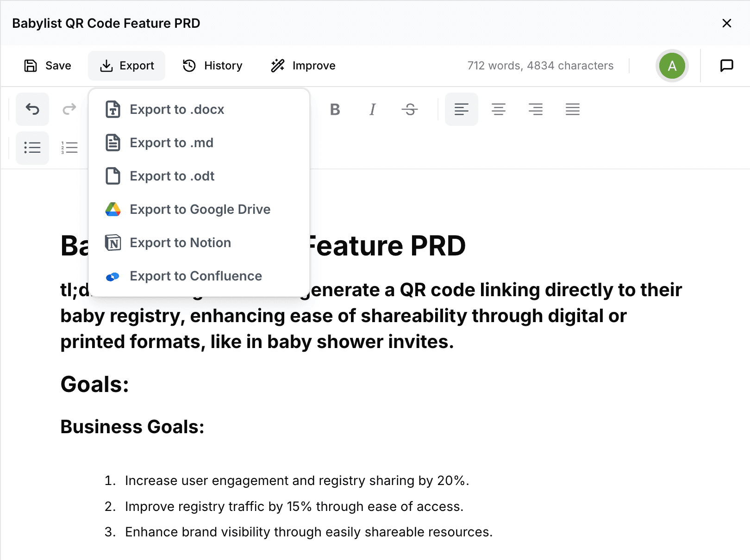This screenshot has height=560, width=750.
Task: Select the align center option
Action: pyautogui.click(x=499, y=109)
